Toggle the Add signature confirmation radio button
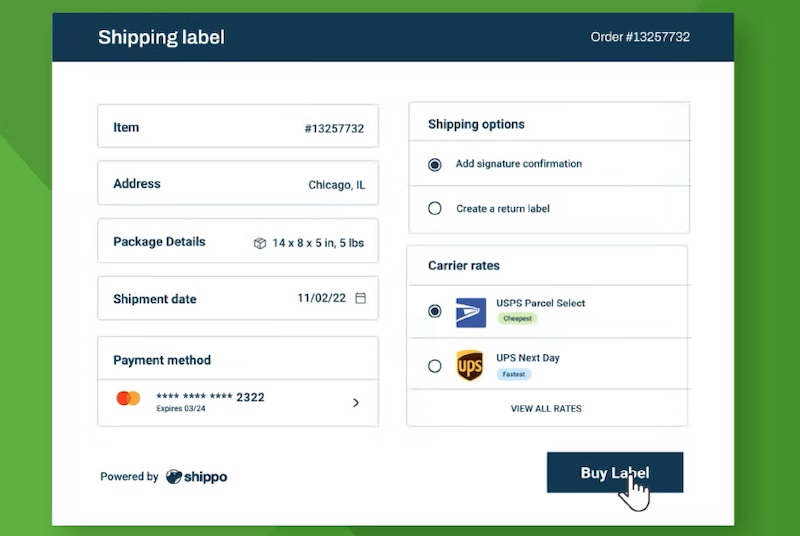 [435, 165]
